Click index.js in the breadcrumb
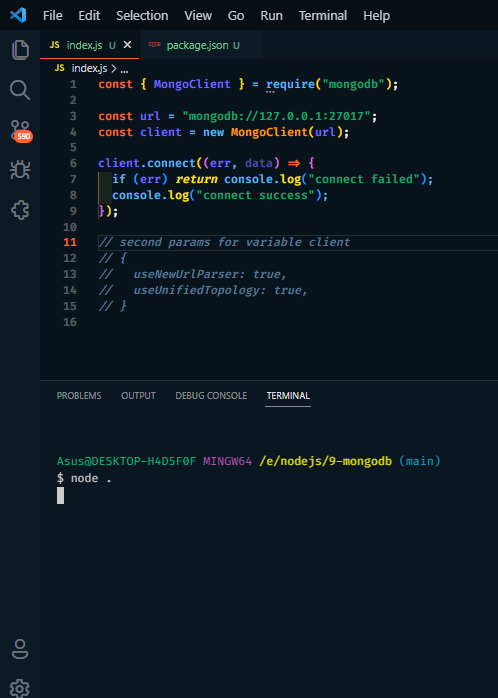The width and height of the screenshot is (498, 698). click(x=89, y=69)
